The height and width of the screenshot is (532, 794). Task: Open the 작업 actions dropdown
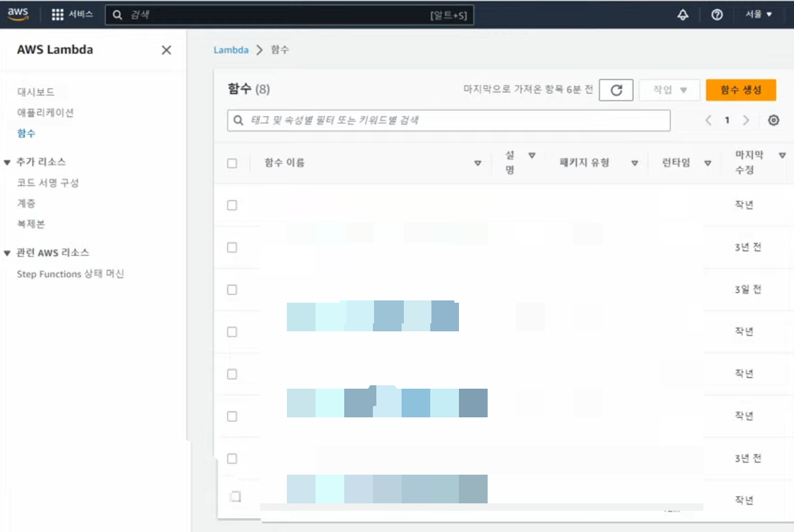click(670, 90)
